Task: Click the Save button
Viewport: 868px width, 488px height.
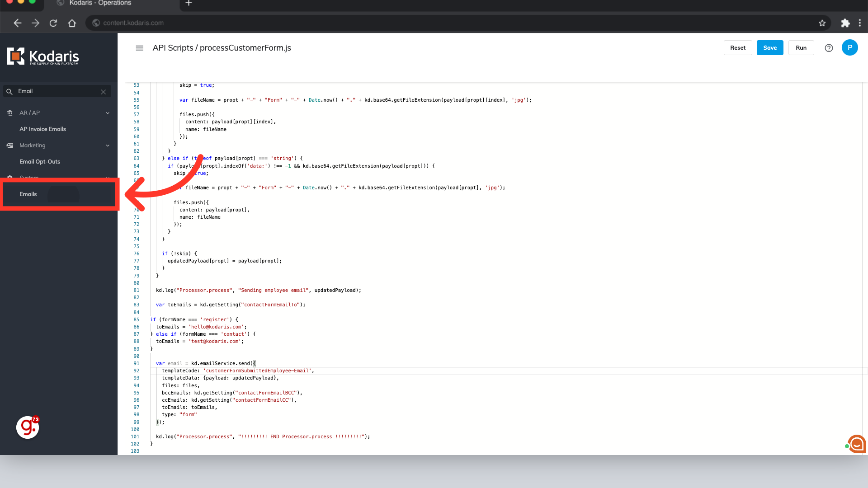Action: [x=769, y=48]
